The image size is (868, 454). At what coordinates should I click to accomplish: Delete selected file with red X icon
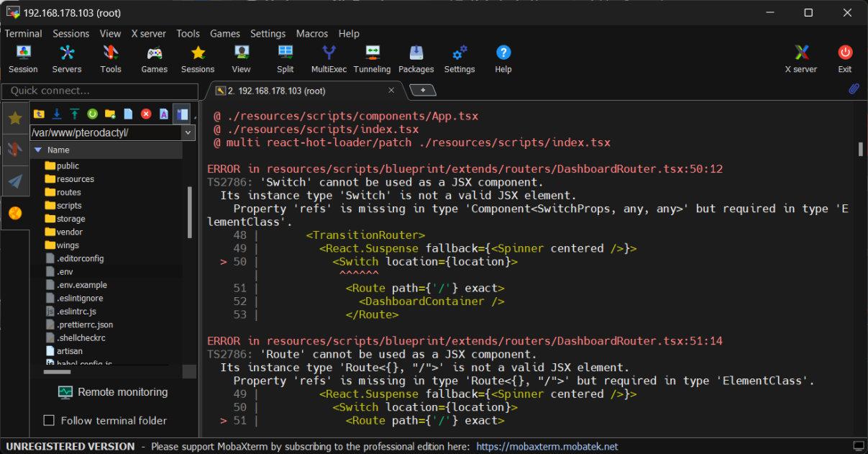point(146,114)
